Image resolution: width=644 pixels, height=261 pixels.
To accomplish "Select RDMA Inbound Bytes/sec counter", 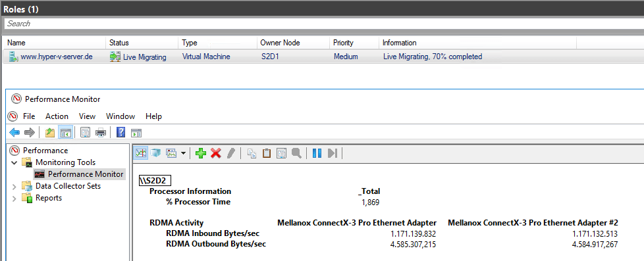I will [213, 233].
